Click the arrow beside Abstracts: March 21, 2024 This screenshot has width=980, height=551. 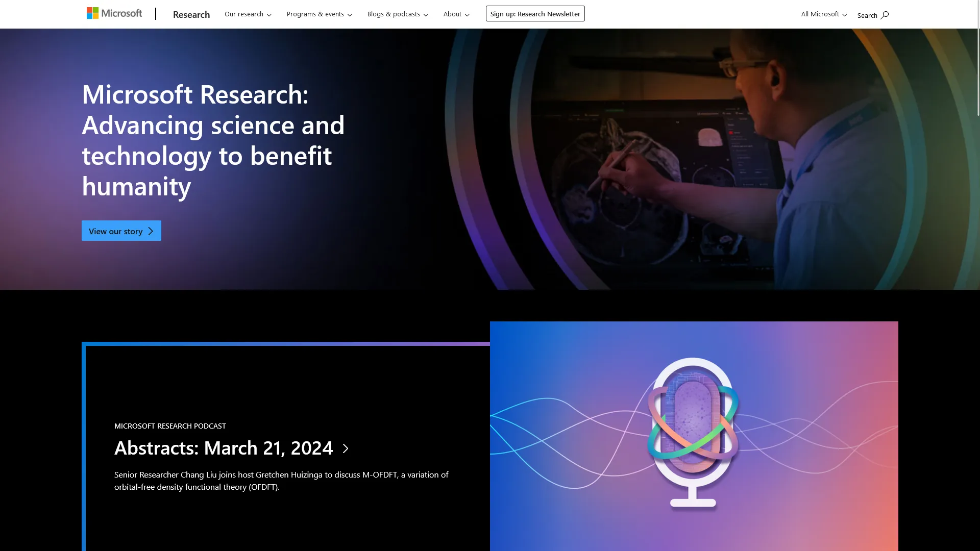pyautogui.click(x=346, y=448)
